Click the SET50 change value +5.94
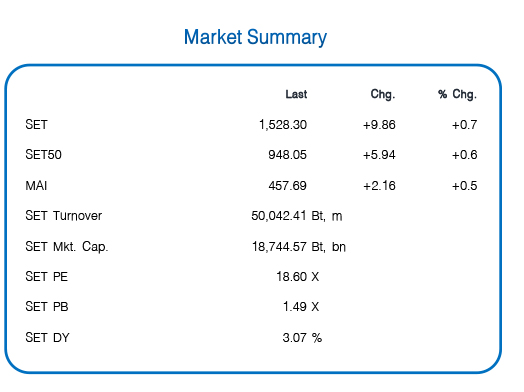 pyautogui.click(x=379, y=155)
